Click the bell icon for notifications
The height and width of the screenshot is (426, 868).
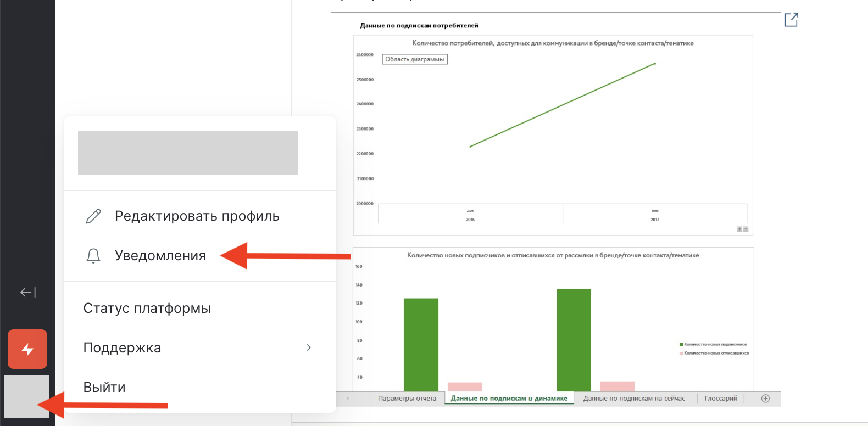coord(93,256)
